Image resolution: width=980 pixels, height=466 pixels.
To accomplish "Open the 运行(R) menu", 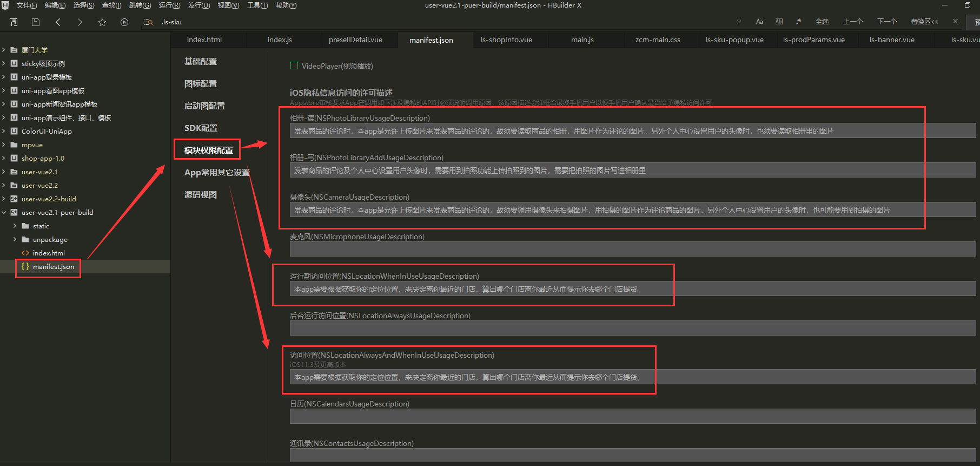I will pos(169,5).
